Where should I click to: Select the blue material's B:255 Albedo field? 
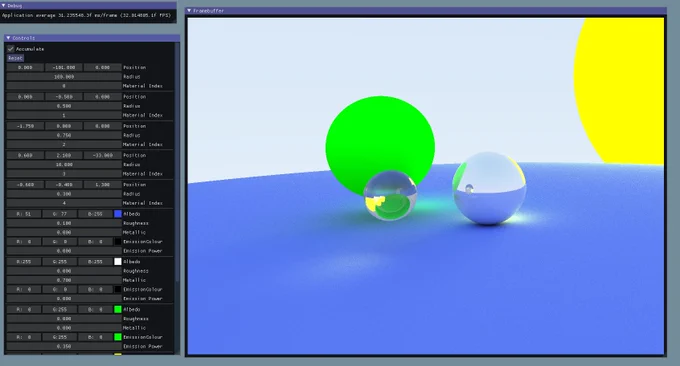tap(95, 214)
